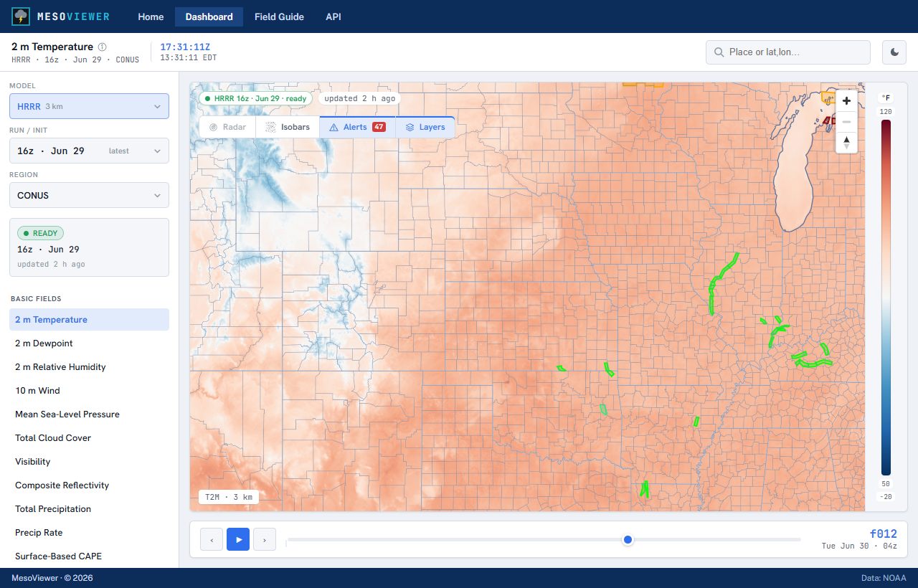The height and width of the screenshot is (588, 918).
Task: Step back one forecast frame
Action: pos(212,539)
